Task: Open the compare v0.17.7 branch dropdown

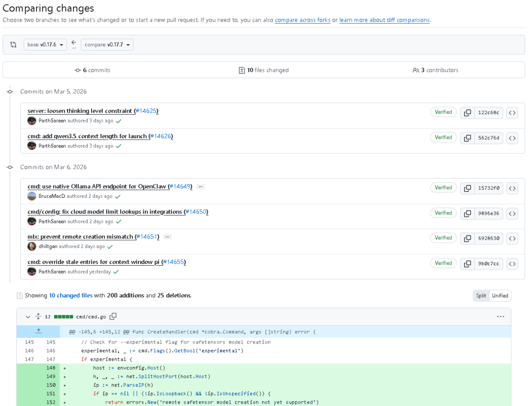Action: tap(107, 45)
